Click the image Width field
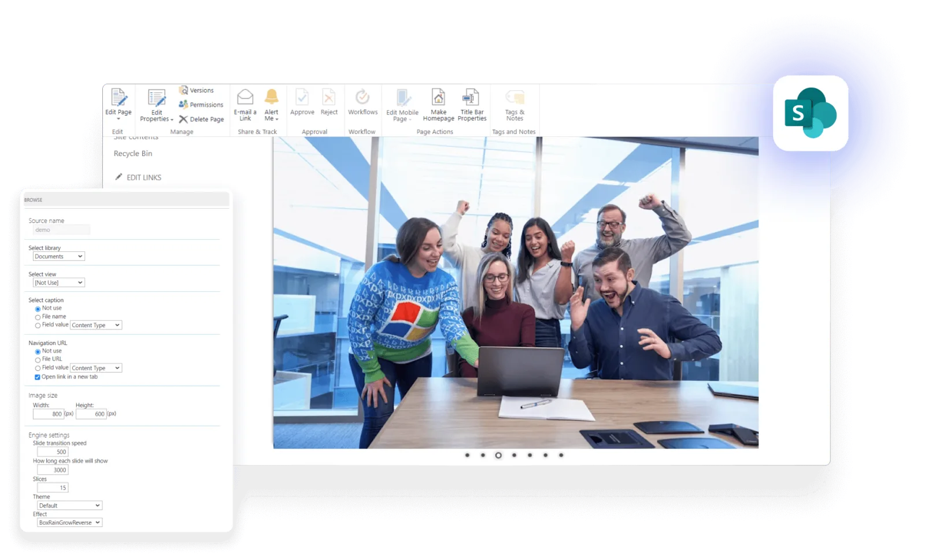This screenshot has width=925, height=560. (49, 414)
